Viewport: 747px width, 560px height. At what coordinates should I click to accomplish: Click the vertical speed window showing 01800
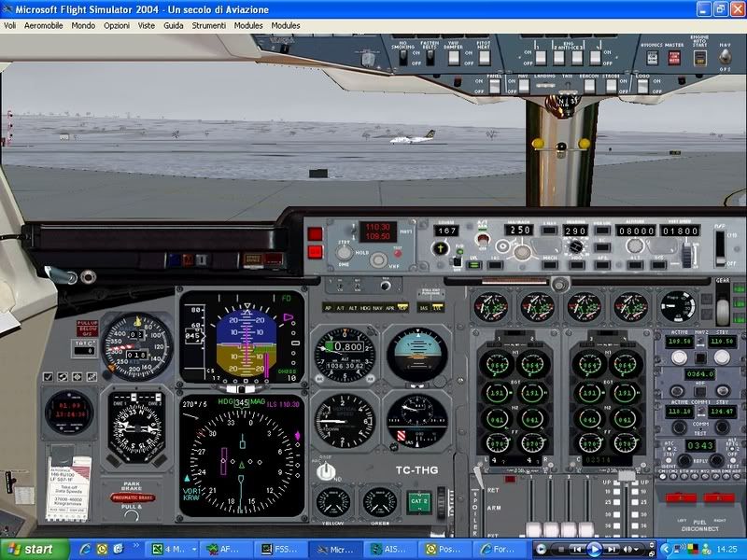tap(680, 231)
